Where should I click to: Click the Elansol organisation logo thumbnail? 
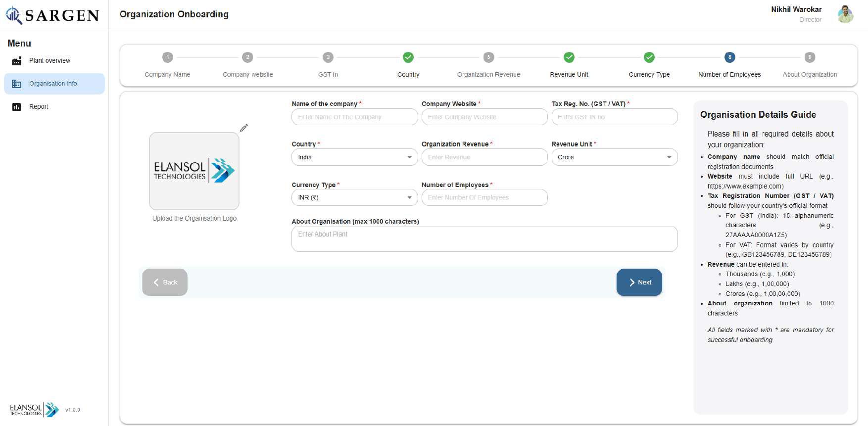point(194,171)
